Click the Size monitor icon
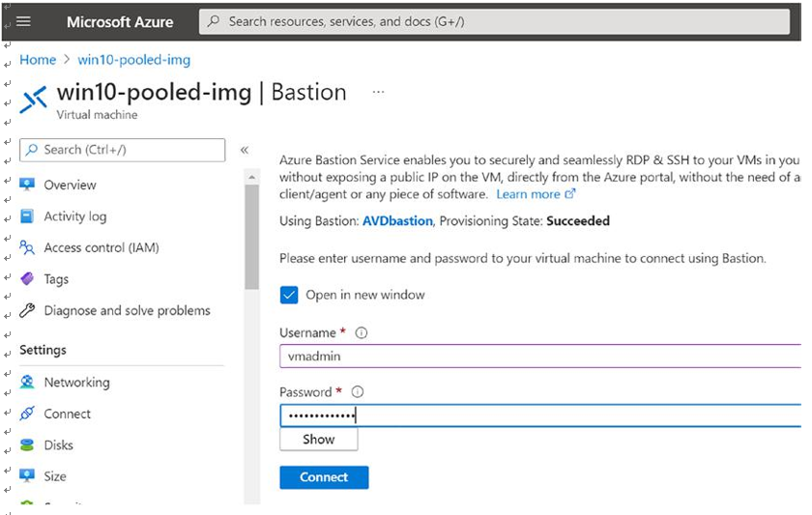 (27, 475)
